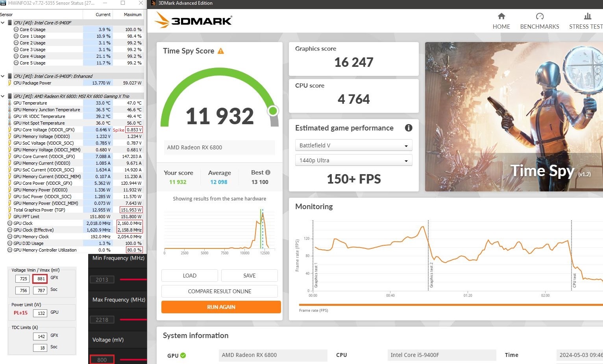603x364 pixels.
Task: Click the Voltage 800 mV value box
Action: click(102, 360)
